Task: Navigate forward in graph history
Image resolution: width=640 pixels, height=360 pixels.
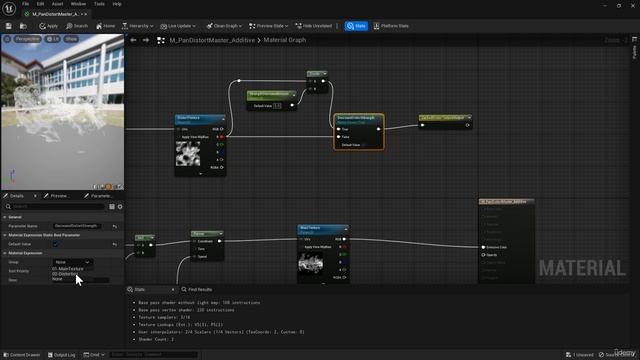Action: pyautogui.click(x=146, y=40)
